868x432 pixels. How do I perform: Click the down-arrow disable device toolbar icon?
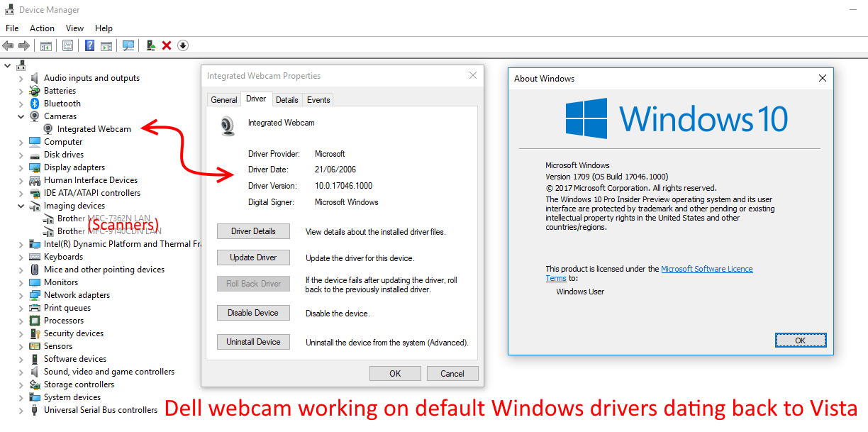pos(183,45)
